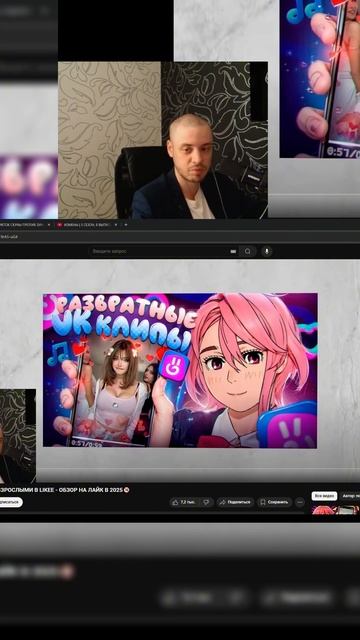The height and width of the screenshot is (640, 360).
Task: Click the Сохранить save button
Action: (274, 502)
